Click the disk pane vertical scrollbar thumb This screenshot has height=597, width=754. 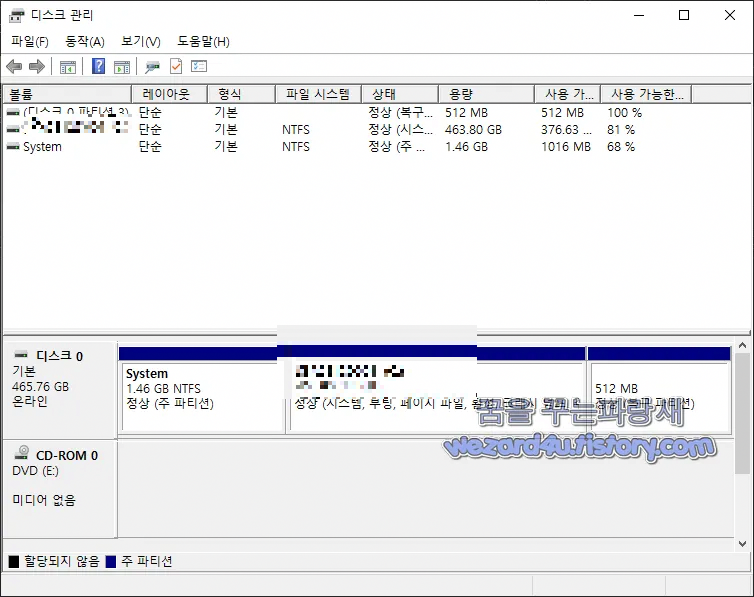click(742, 413)
